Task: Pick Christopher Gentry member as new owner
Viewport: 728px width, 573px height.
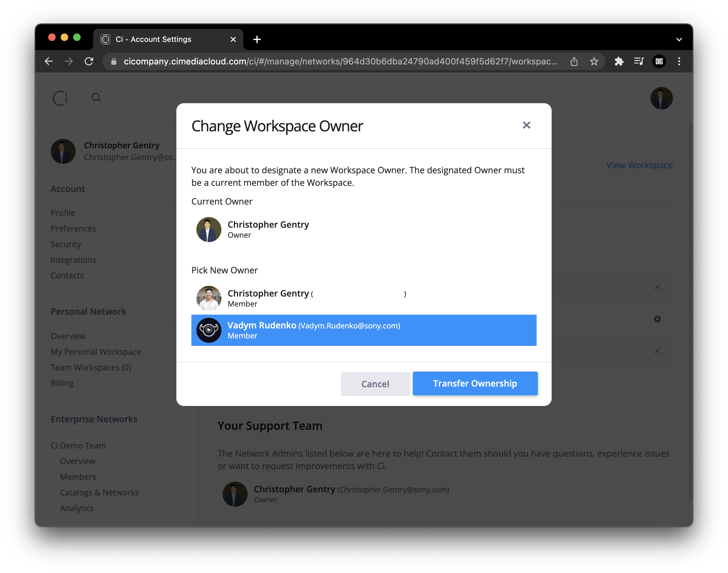Action: click(x=363, y=298)
